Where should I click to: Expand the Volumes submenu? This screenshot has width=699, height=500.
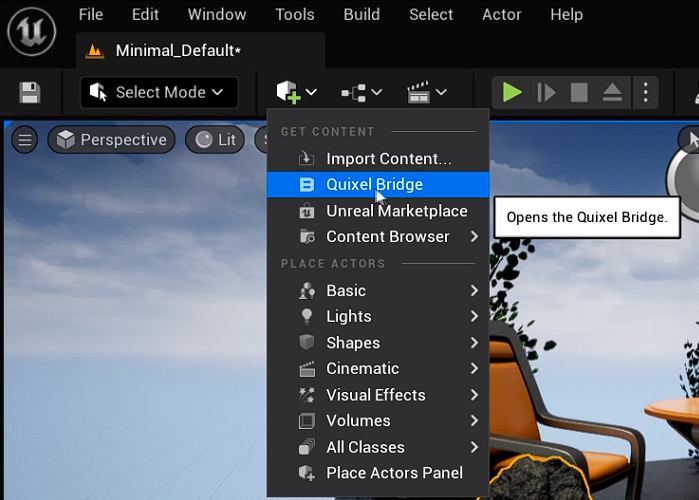pos(378,421)
